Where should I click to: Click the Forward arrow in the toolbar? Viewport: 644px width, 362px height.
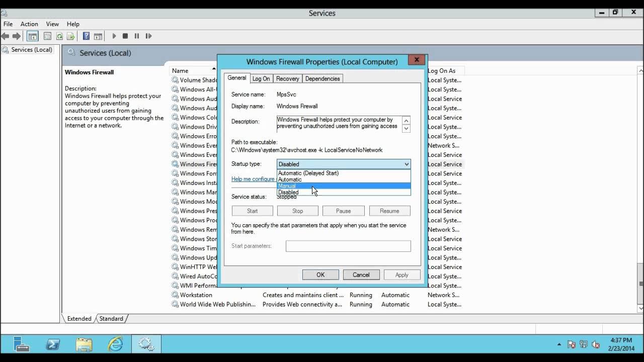17,36
